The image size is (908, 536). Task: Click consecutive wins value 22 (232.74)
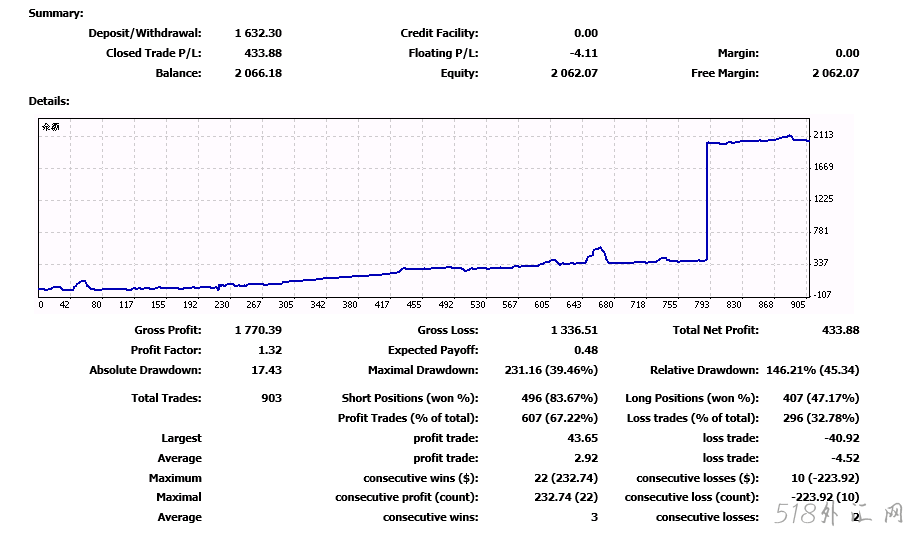(x=566, y=478)
